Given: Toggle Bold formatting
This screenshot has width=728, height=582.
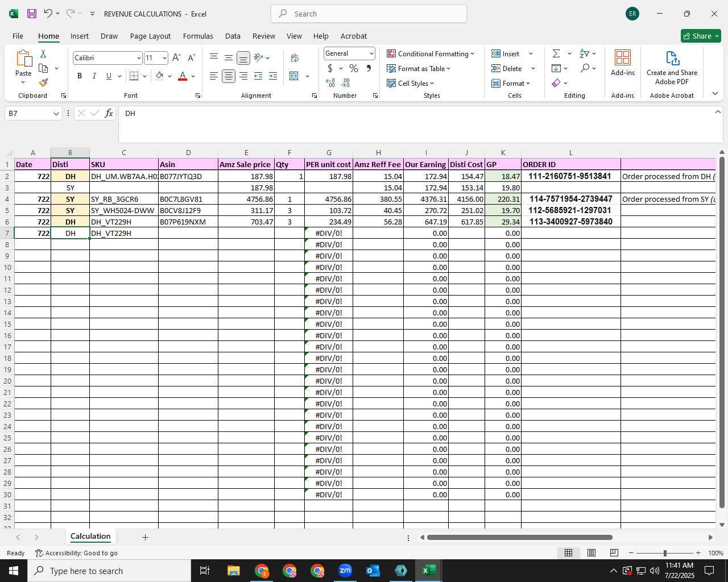Looking at the screenshot, I should [80, 76].
